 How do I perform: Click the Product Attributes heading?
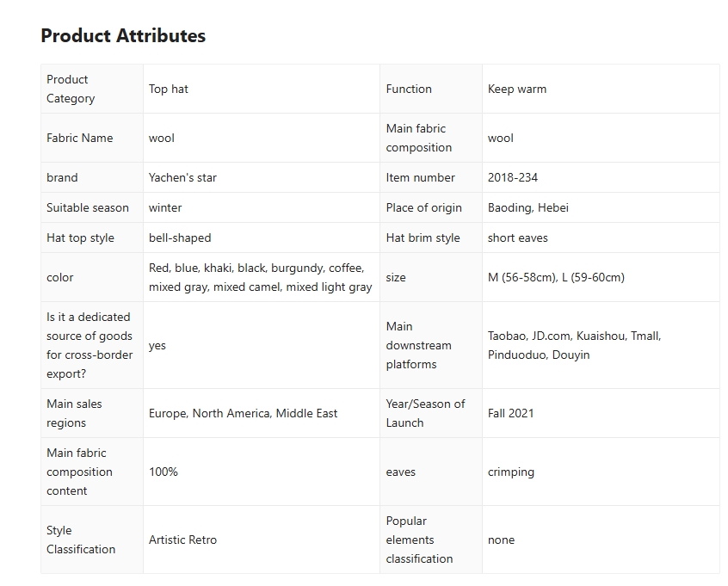pyautogui.click(x=123, y=36)
